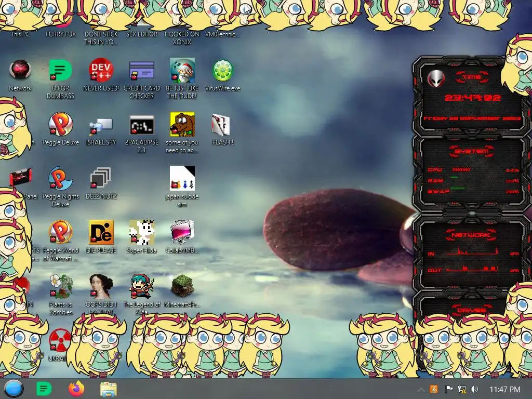Click the red 23:47 time readout on widget
Screen dimensions: 532x399
[x=472, y=98]
